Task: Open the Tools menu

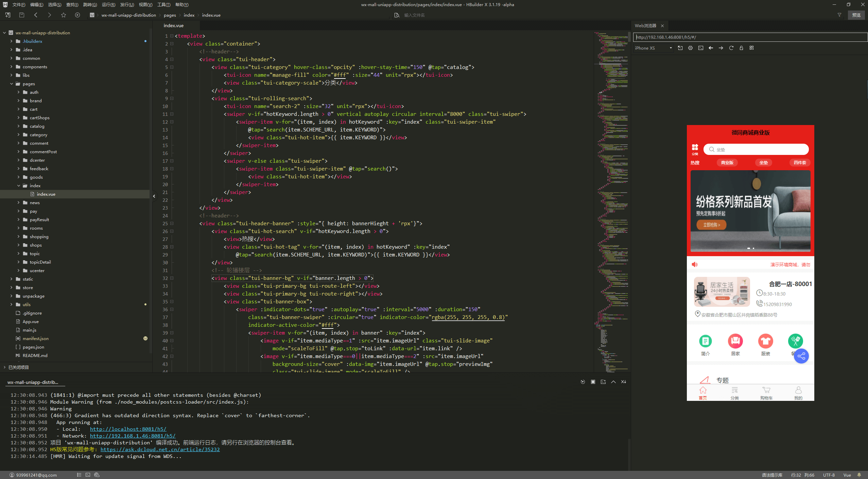Action: [x=164, y=5]
